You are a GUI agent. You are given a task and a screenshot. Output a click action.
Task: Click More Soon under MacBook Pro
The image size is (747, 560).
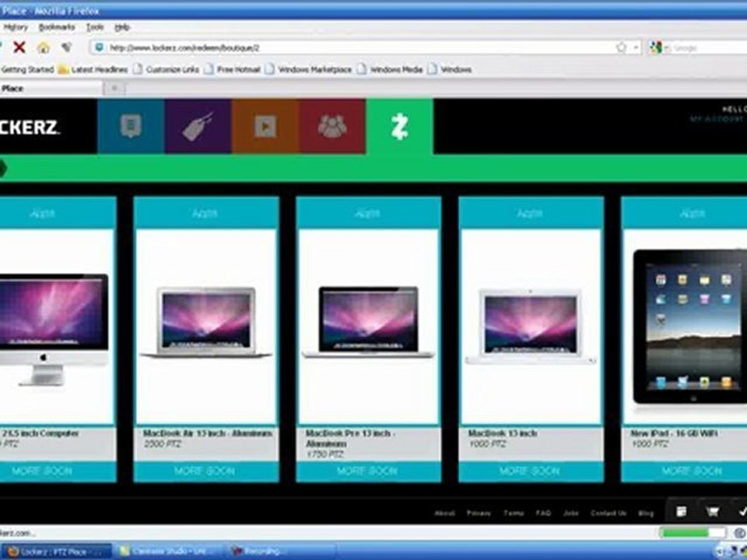pos(368,471)
